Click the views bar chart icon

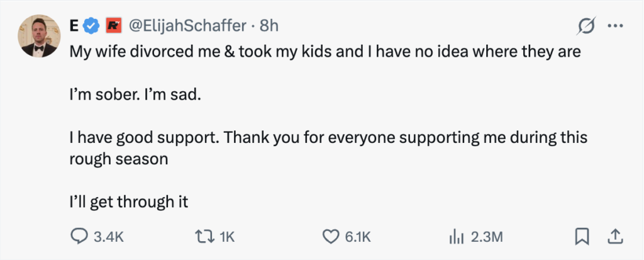point(457,236)
